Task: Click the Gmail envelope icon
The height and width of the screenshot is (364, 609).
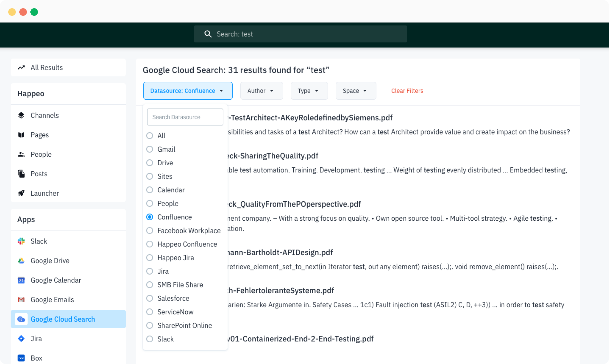Action: pyautogui.click(x=21, y=299)
